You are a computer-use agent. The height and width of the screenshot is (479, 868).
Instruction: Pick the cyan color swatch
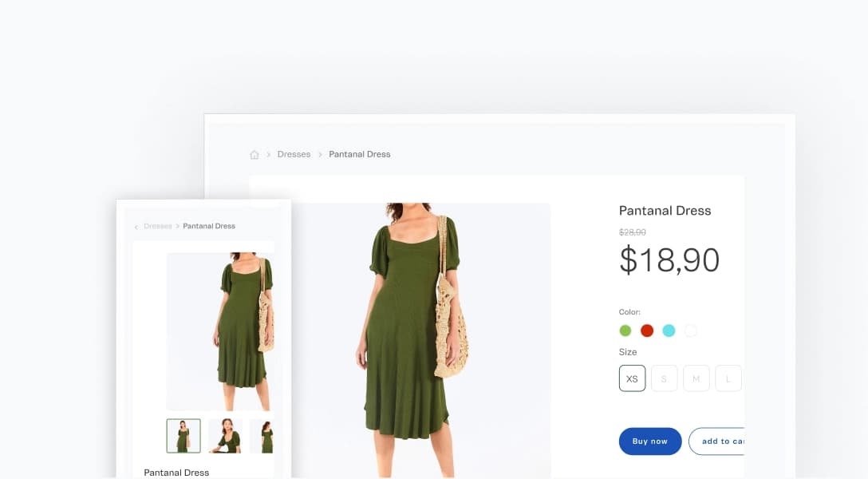pyautogui.click(x=669, y=331)
